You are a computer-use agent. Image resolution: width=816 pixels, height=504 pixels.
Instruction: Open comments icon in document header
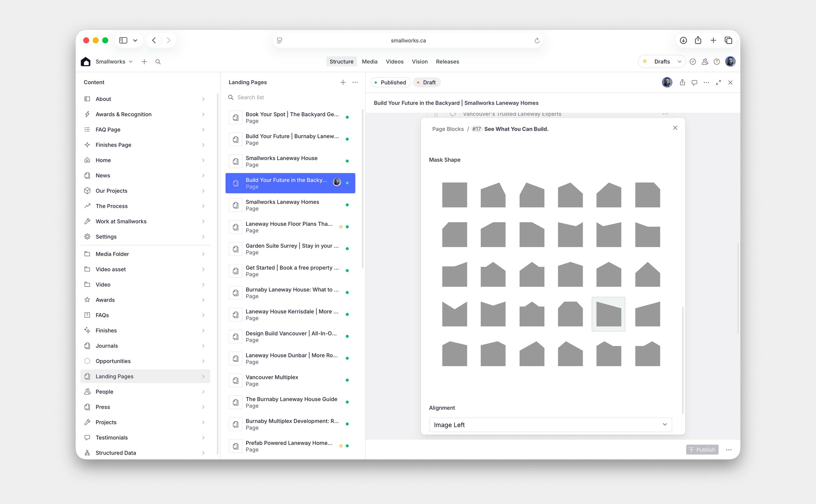click(x=694, y=82)
